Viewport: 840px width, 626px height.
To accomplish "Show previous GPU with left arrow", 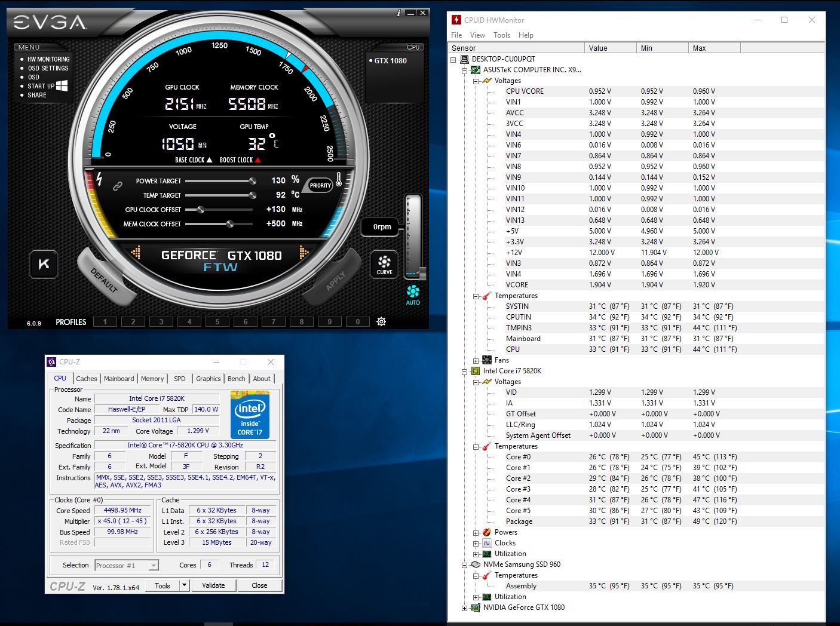I will click(136, 253).
